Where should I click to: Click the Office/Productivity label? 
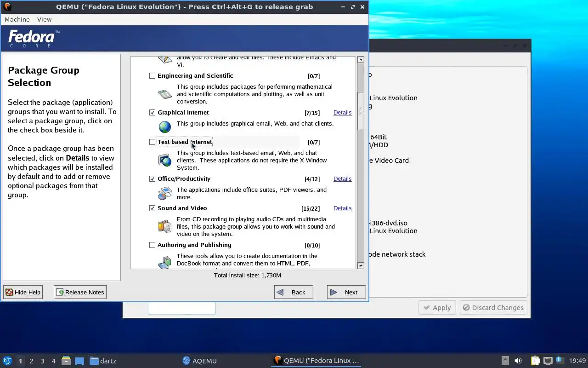pyautogui.click(x=184, y=179)
